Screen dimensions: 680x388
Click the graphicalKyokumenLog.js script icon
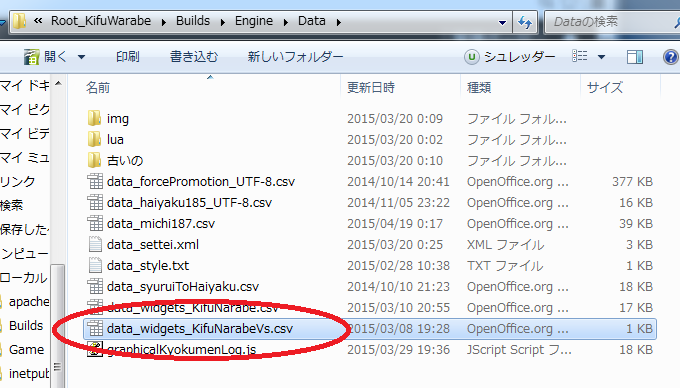(95, 349)
